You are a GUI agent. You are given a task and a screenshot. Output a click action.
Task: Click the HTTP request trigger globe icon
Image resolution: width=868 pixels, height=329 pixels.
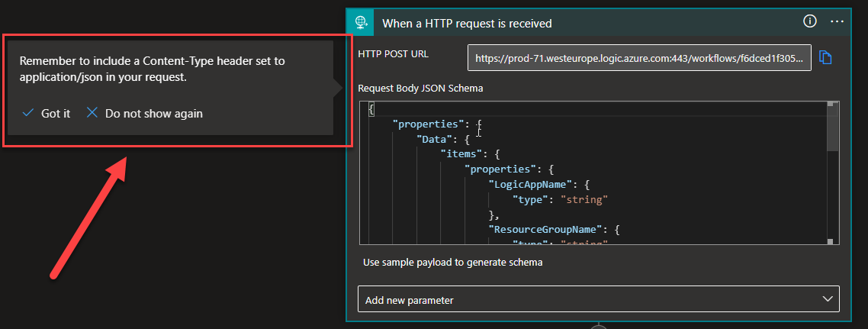tap(362, 22)
